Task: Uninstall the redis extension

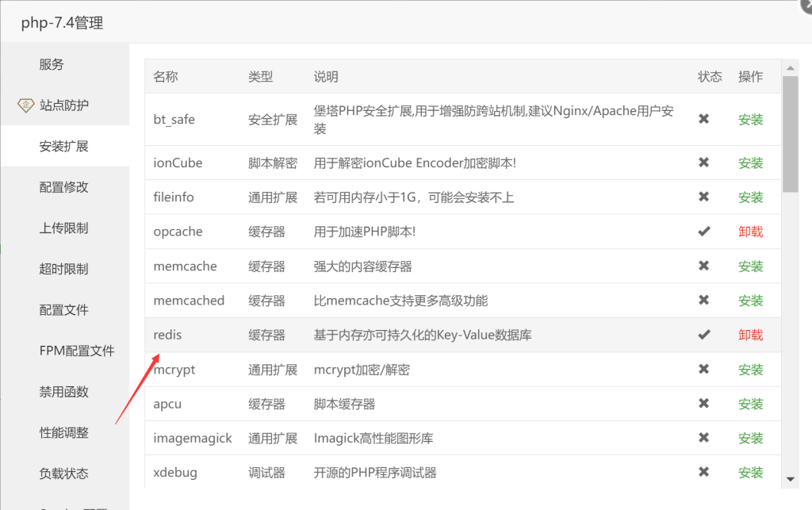Action: (750, 335)
